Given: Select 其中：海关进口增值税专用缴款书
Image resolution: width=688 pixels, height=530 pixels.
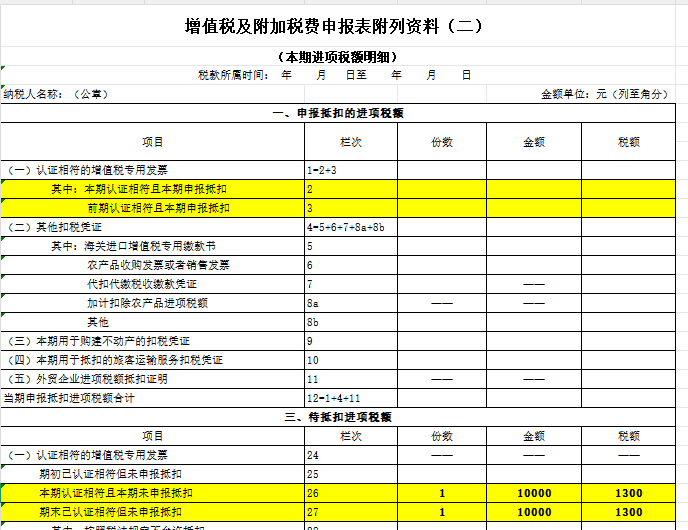Looking at the screenshot, I should pos(152,246).
